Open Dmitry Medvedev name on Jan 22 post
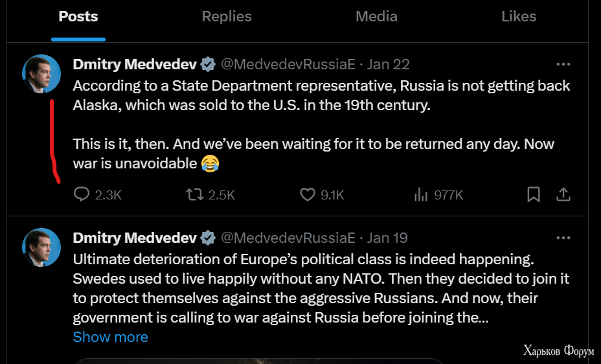 point(135,64)
